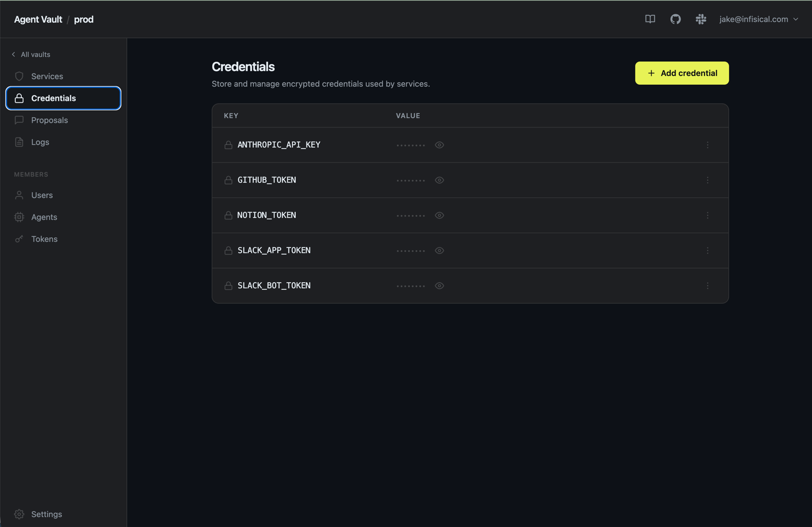Click the document icon next to Logs
The width and height of the screenshot is (812, 527).
[x=19, y=142]
